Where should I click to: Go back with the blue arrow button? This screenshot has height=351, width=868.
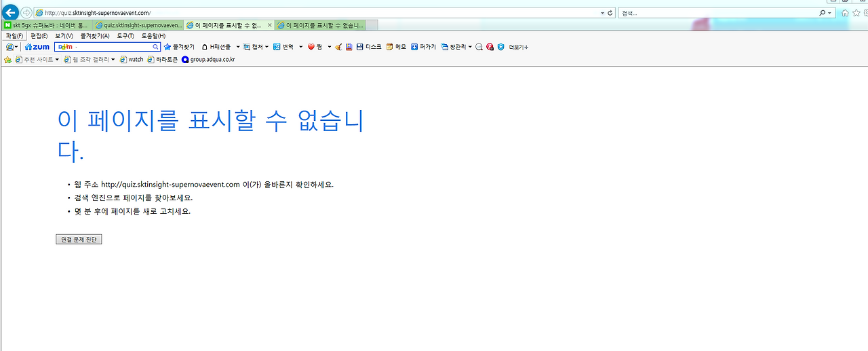coord(10,12)
